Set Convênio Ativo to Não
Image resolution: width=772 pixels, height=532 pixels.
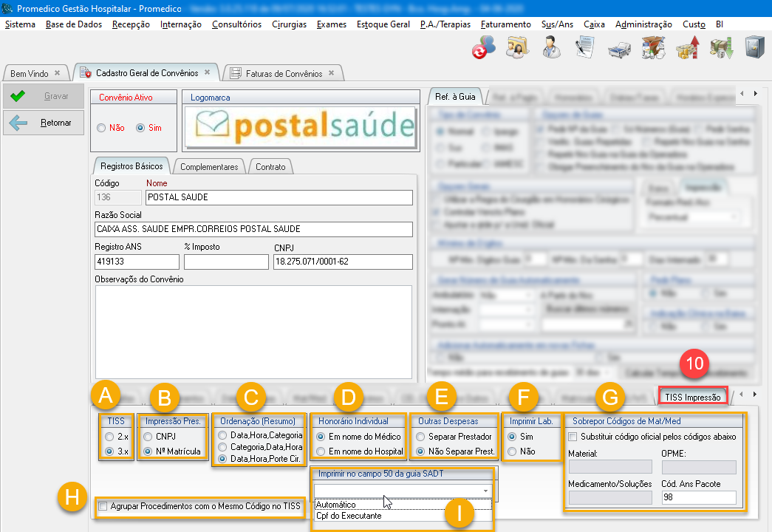pyautogui.click(x=101, y=128)
